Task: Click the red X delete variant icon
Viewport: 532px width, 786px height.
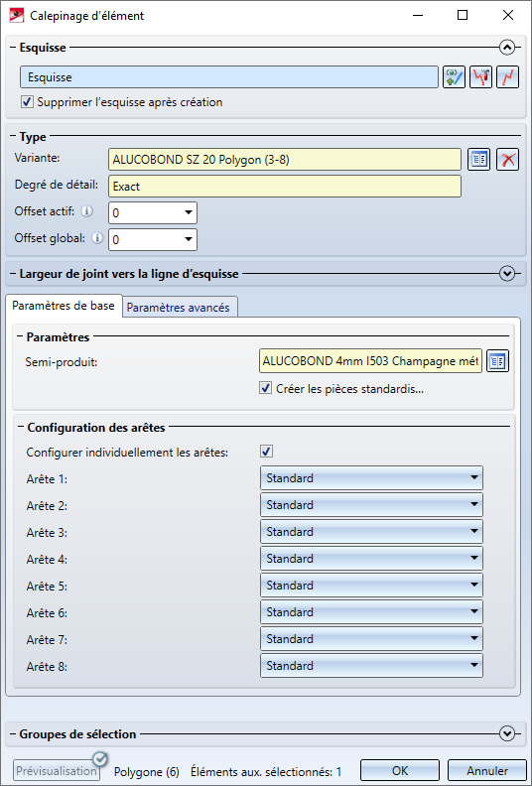Action: (507, 160)
